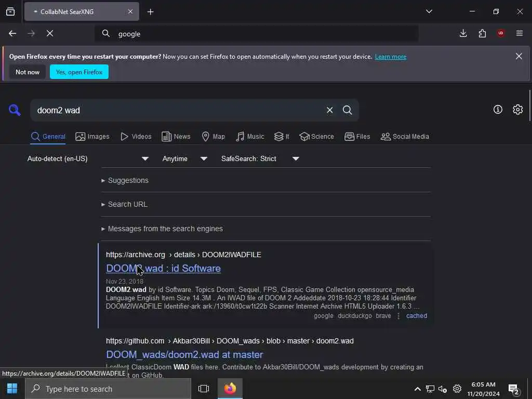Open cached version of archive.org result

(x=417, y=316)
